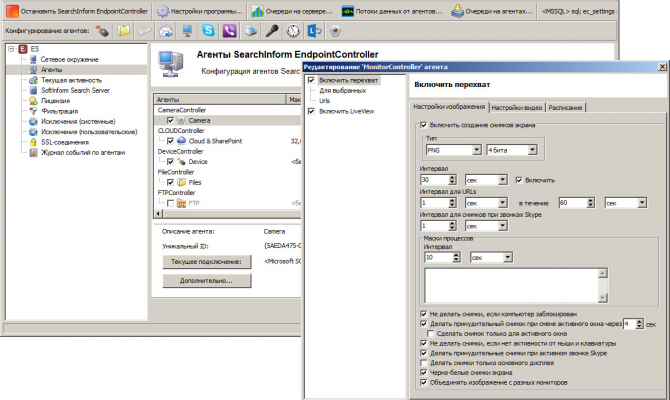Toggle the Files agent checkbox

pyautogui.click(x=170, y=182)
